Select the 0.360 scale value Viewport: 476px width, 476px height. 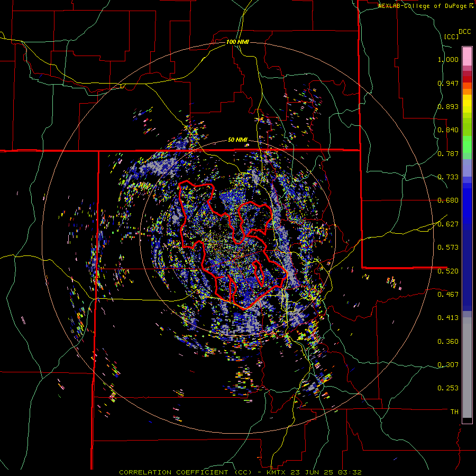(x=448, y=342)
